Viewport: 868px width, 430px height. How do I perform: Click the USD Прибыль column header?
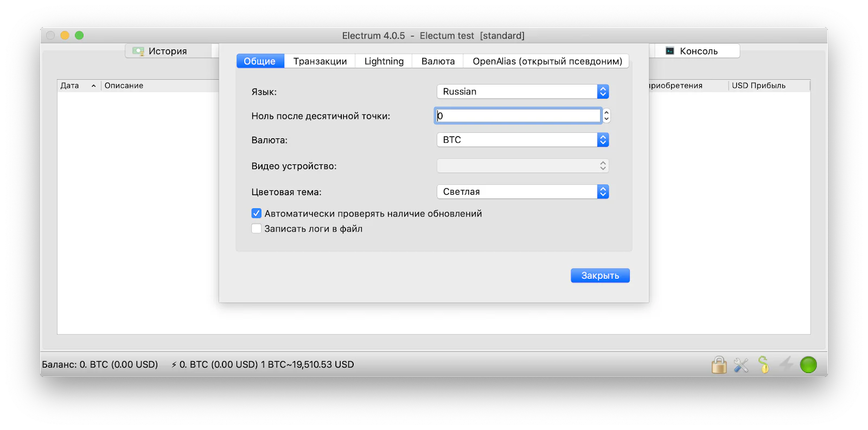click(769, 86)
